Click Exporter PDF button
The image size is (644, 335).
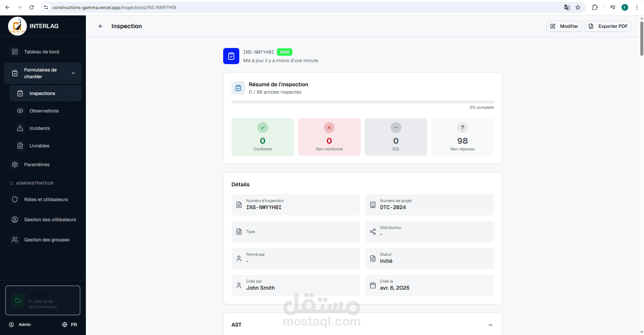[x=608, y=26]
